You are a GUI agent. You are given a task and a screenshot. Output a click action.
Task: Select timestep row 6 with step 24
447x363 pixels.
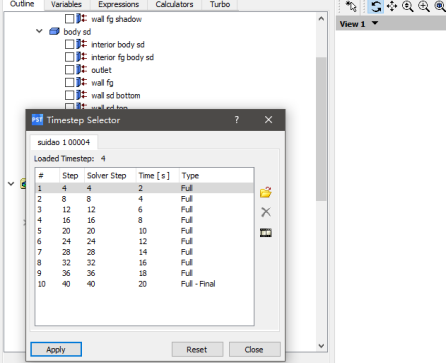[x=144, y=241]
